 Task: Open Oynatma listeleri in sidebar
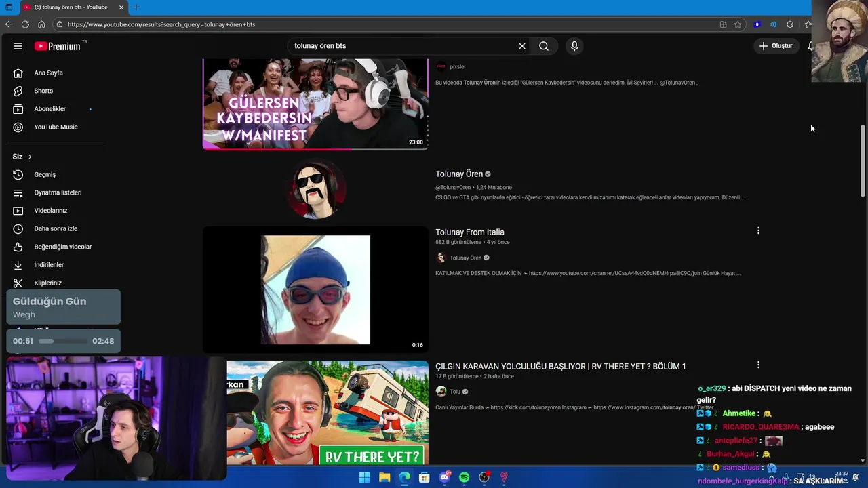(x=57, y=192)
